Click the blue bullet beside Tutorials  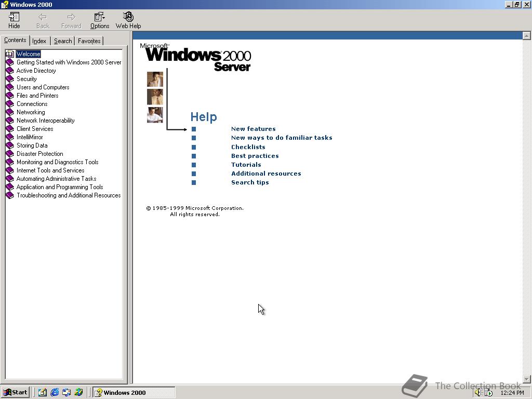click(194, 165)
